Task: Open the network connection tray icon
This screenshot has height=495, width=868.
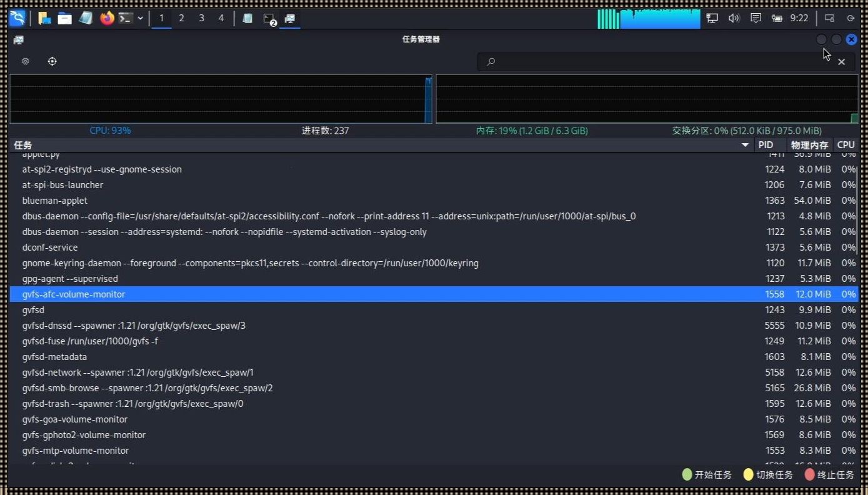Action: point(712,18)
